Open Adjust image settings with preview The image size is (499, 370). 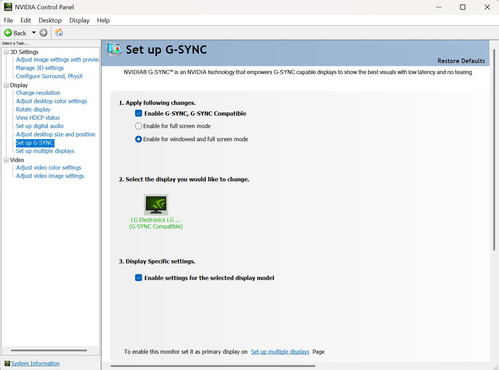58,60
